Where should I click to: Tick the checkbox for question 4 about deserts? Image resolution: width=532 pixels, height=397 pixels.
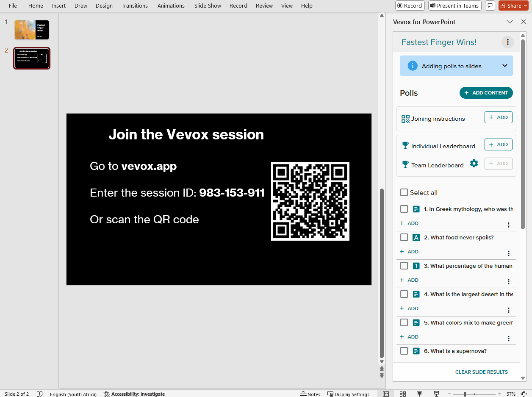[404, 294]
